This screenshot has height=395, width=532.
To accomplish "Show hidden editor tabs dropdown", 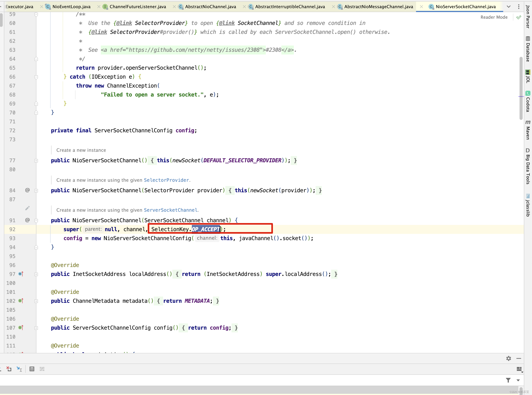I will coord(509,6).
